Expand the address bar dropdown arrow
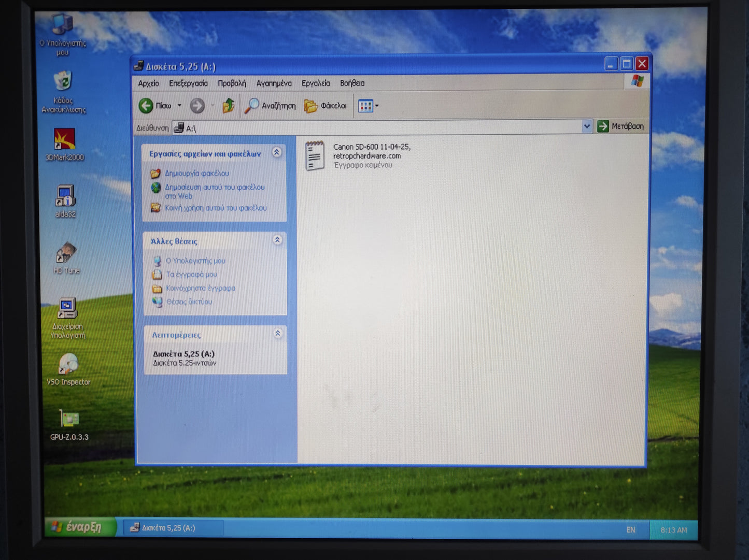Screen dimensions: 749x560 click(x=586, y=126)
